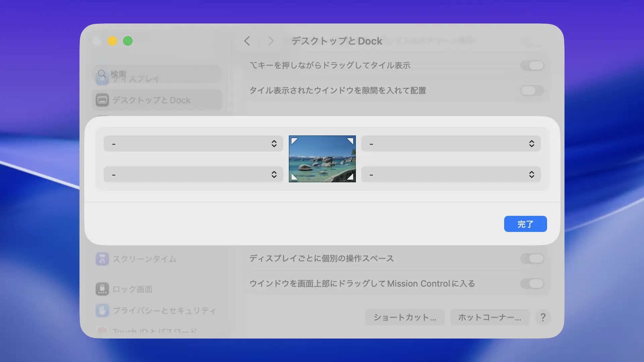Open the bottom-right hot corner dropdown
This screenshot has height=362, width=644.
tap(451, 174)
